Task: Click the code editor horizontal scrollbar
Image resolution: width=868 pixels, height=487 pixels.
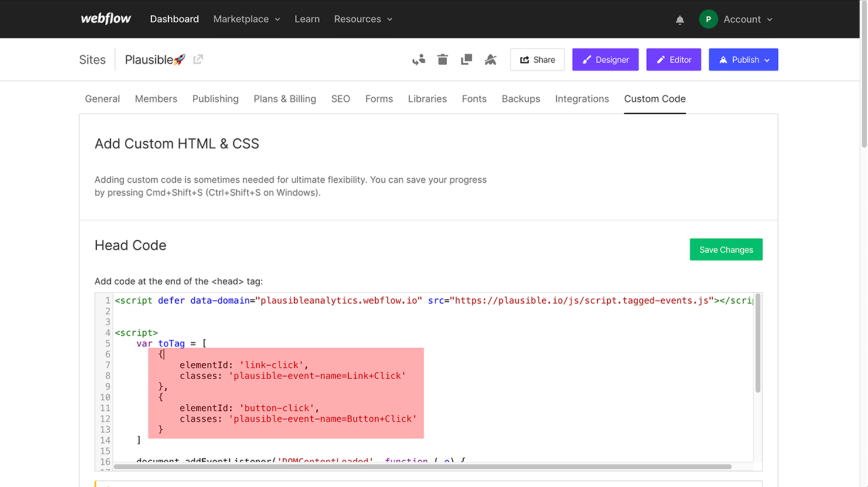Action: [422, 466]
